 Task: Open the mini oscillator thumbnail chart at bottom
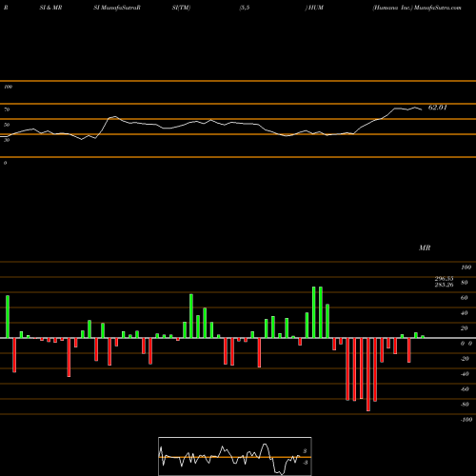click(x=235, y=456)
